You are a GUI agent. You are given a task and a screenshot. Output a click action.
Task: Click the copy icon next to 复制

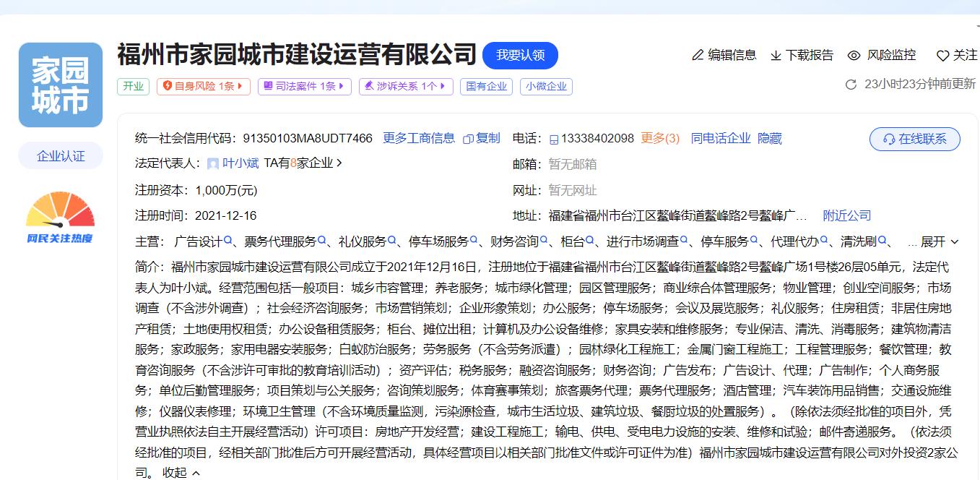click(468, 139)
